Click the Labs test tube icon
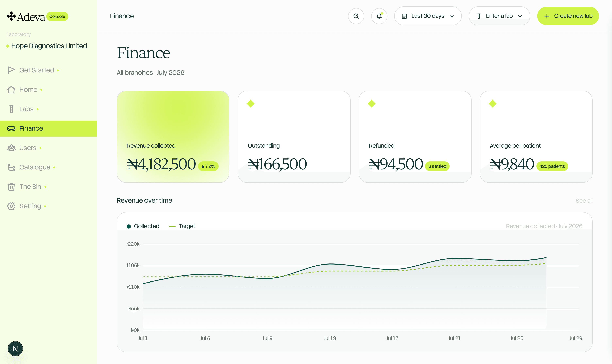This screenshot has width=612, height=364. (11, 109)
